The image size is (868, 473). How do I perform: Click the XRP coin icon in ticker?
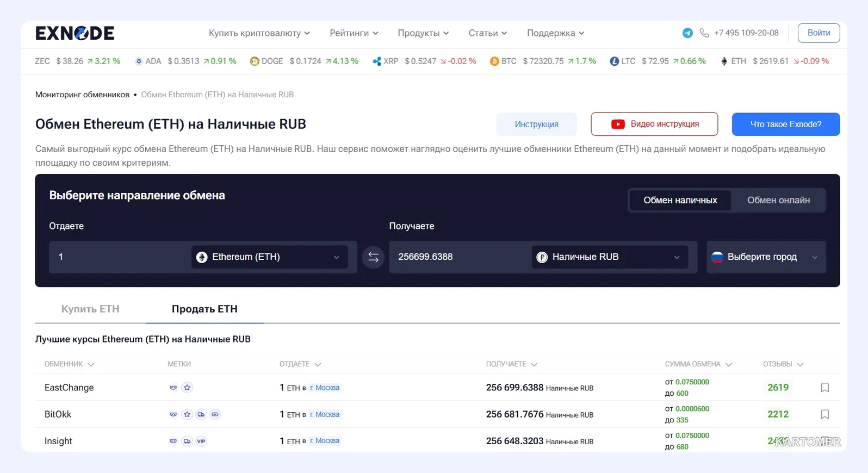(376, 61)
